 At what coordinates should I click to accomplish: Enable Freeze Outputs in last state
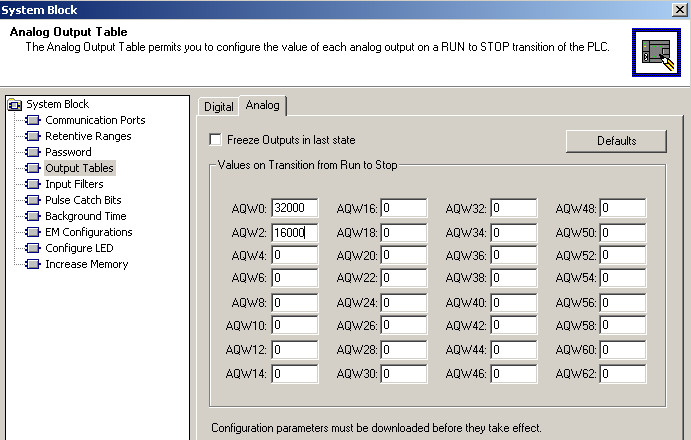(215, 140)
